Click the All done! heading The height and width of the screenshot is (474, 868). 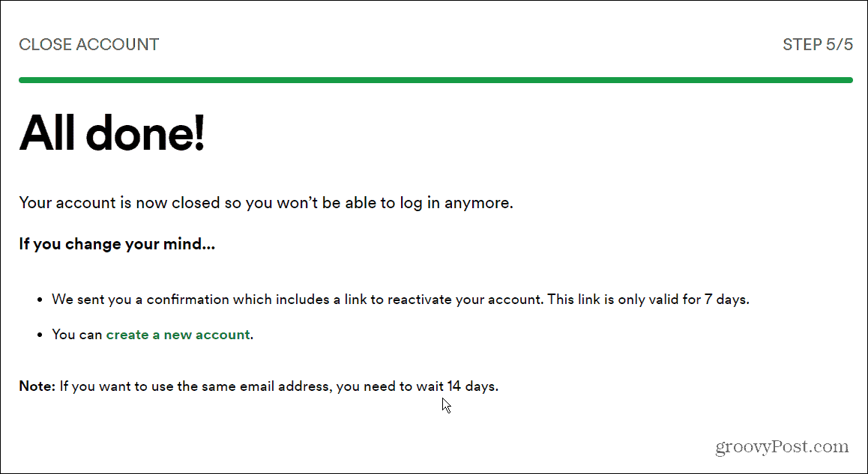pos(112,133)
